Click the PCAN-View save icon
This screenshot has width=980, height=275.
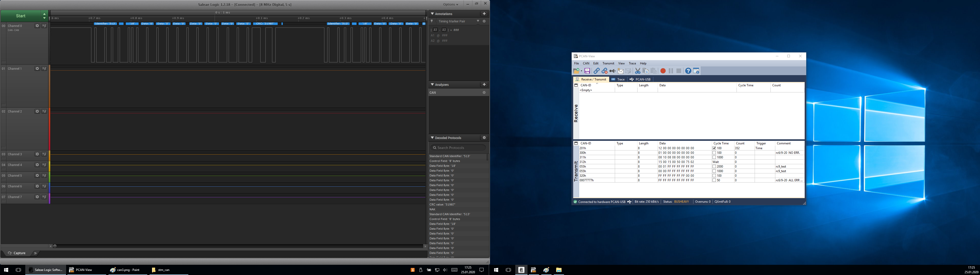click(587, 71)
